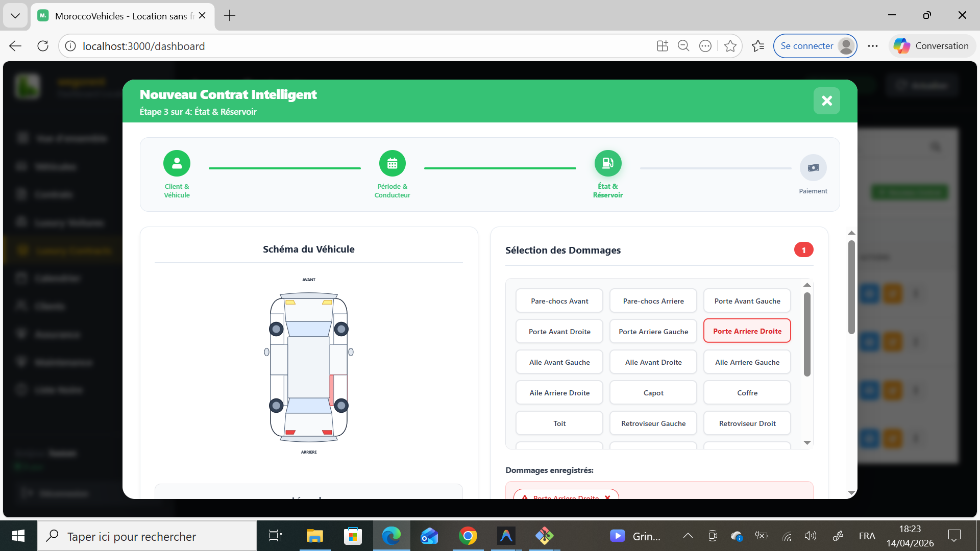The width and height of the screenshot is (980, 551).
Task: Close the Nouveau Contrat modal with X
Action: point(826,101)
